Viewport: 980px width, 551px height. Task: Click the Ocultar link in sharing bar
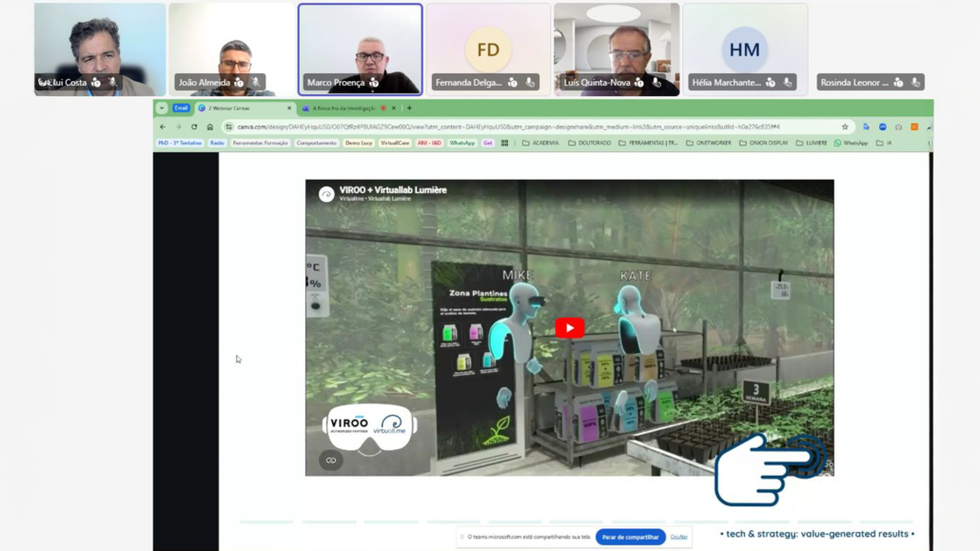point(678,537)
